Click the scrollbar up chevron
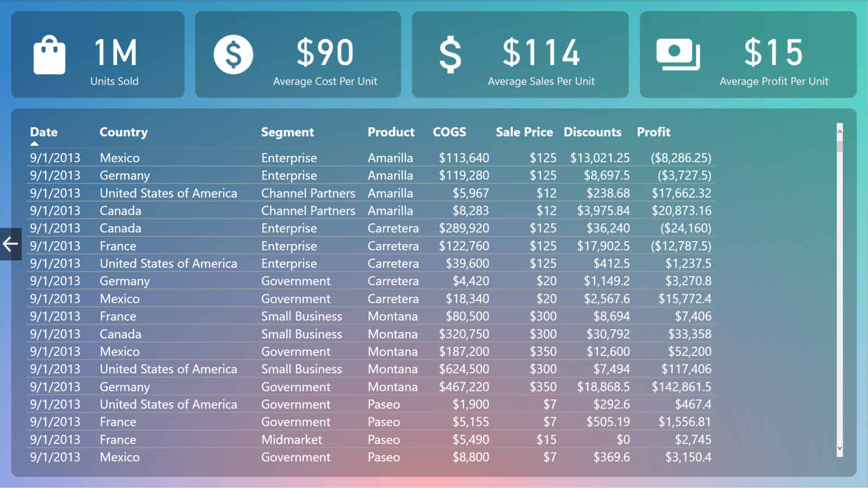Viewport: 868px width, 488px height. click(840, 130)
